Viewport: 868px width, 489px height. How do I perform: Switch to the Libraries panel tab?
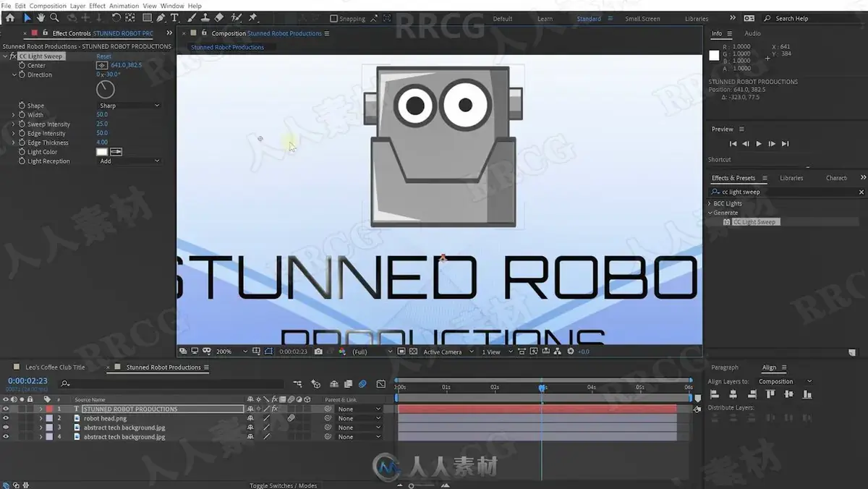click(x=791, y=178)
